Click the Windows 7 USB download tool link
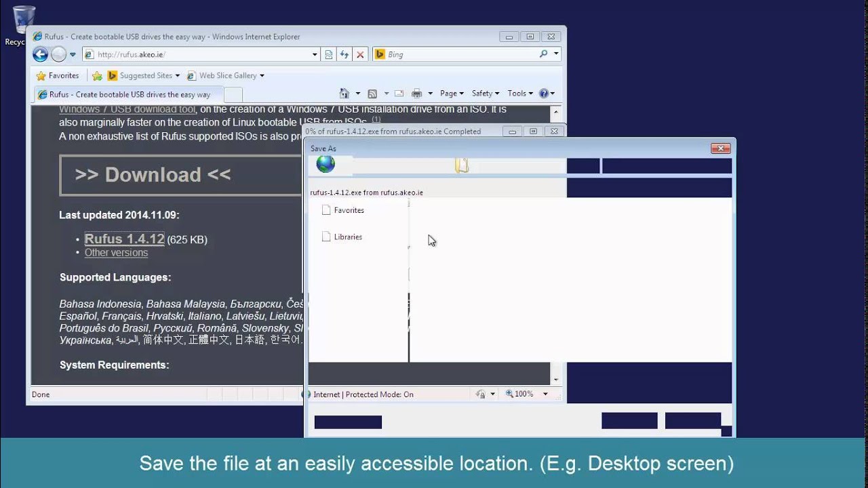This screenshot has width=868, height=488. (x=127, y=109)
